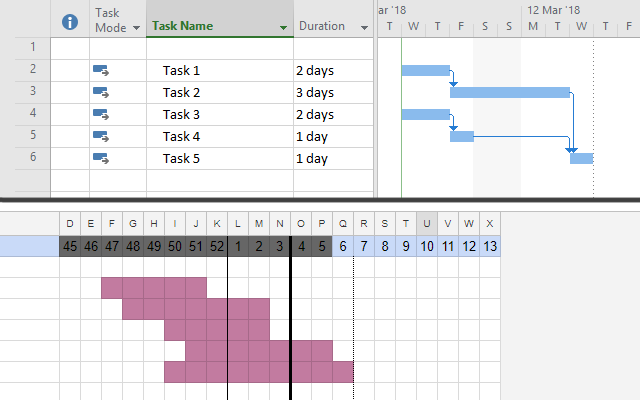640x400 pixels.
Task: Click Task 1 auto-schedule mode icon
Action: 101,70
